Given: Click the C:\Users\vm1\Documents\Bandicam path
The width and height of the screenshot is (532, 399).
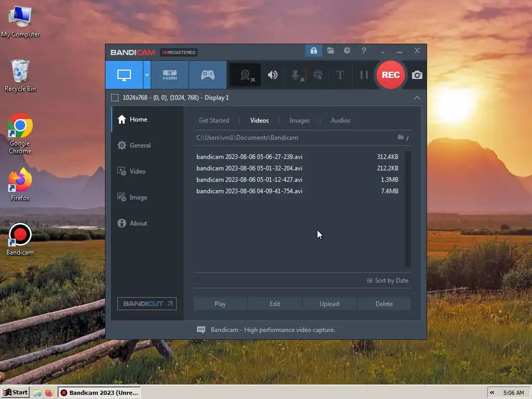Looking at the screenshot, I should coord(247,138).
